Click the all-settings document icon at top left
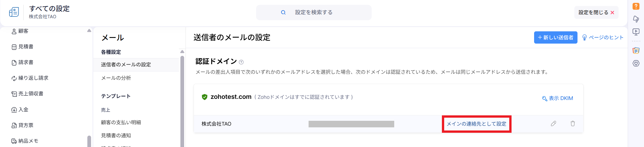The width and height of the screenshot is (644, 147). (14, 12)
